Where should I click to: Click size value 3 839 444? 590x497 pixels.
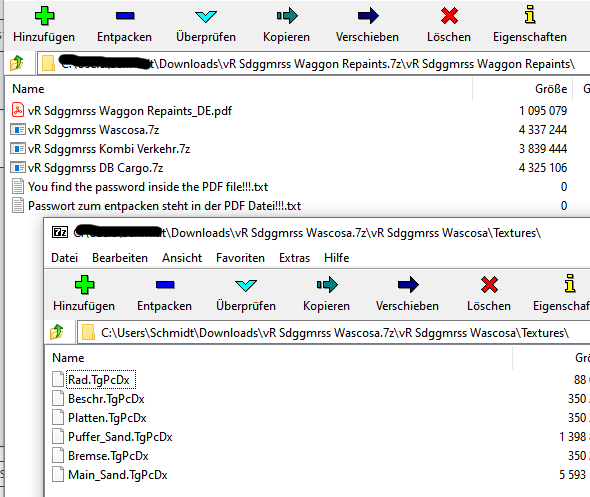coord(543,149)
